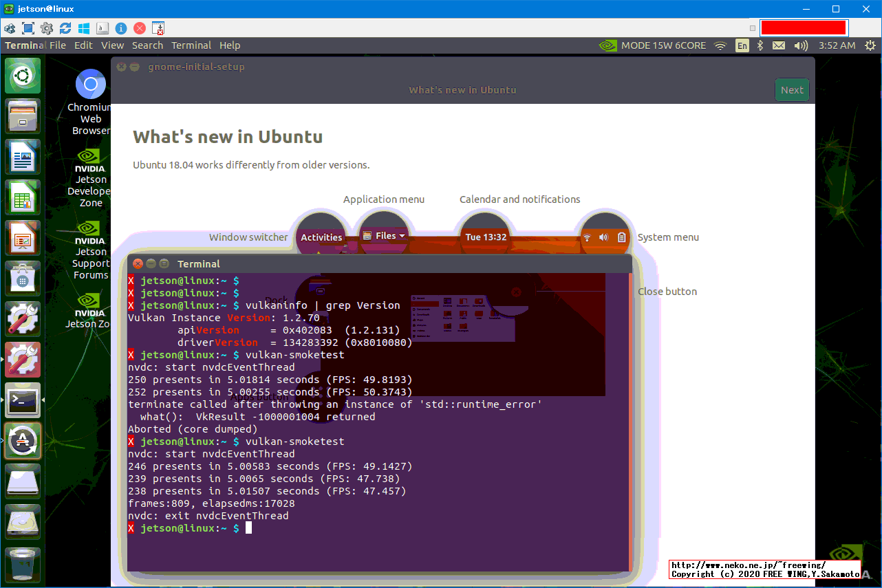Click the blue refresh icon in the viewer toolbar
Image resolution: width=882 pixels, height=588 pixels.
click(65, 28)
